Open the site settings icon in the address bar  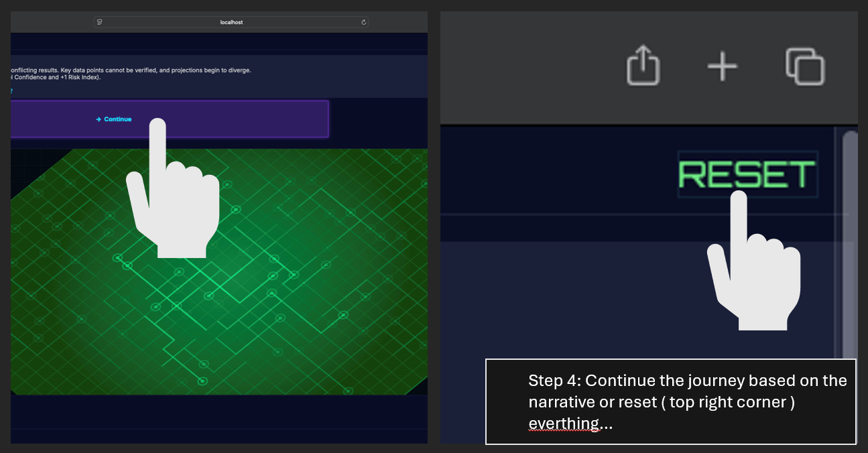point(100,21)
